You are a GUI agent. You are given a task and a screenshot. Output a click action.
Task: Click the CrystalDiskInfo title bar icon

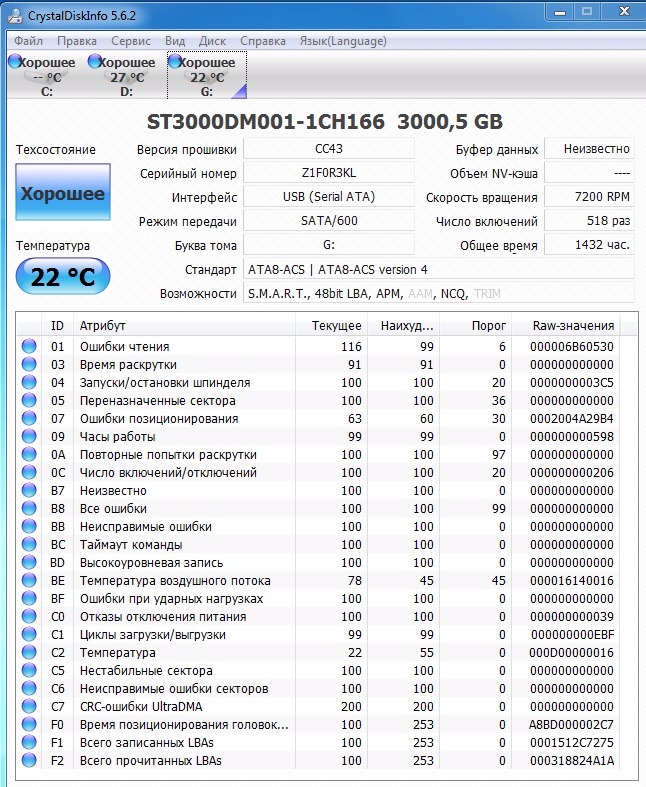15,16
